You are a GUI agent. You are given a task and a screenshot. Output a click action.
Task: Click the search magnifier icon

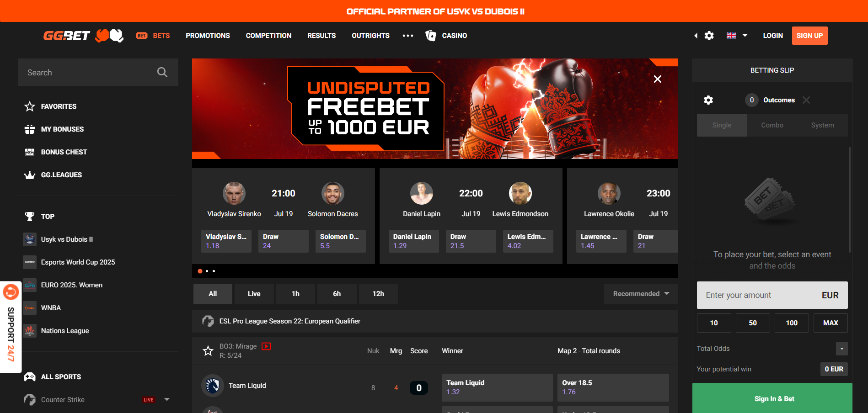point(162,72)
